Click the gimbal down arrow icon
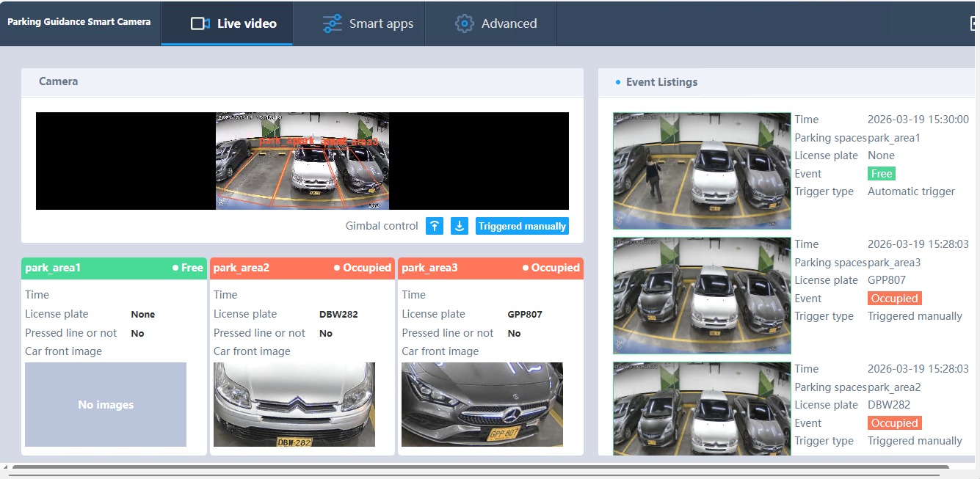This screenshot has width=980, height=479. pos(460,226)
